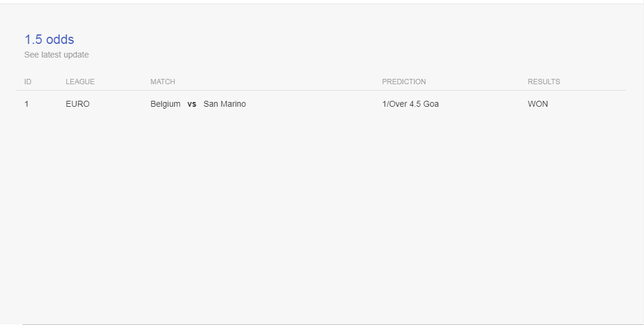This screenshot has height=325, width=644.
Task: Click the "1.5" number in the blue heading
Action: [x=34, y=40]
